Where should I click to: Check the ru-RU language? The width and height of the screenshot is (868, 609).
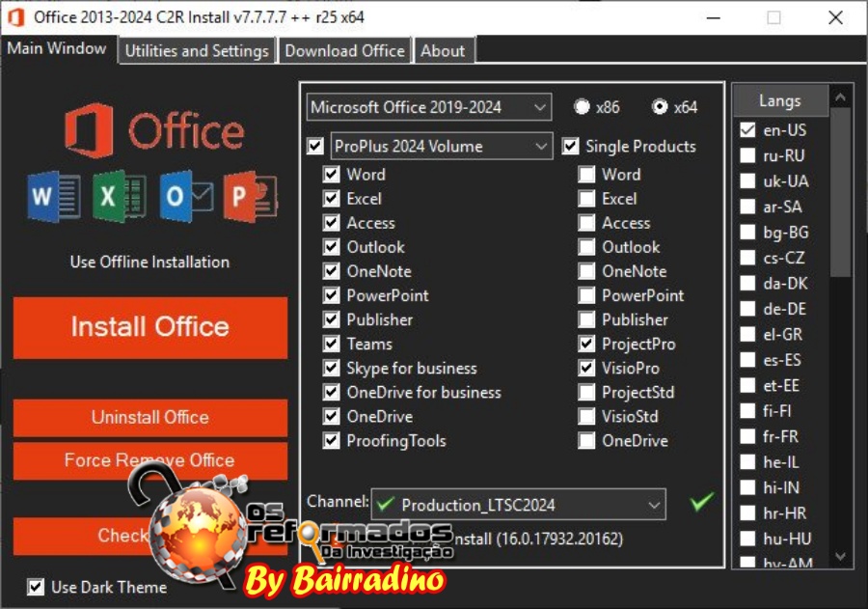[747, 155]
